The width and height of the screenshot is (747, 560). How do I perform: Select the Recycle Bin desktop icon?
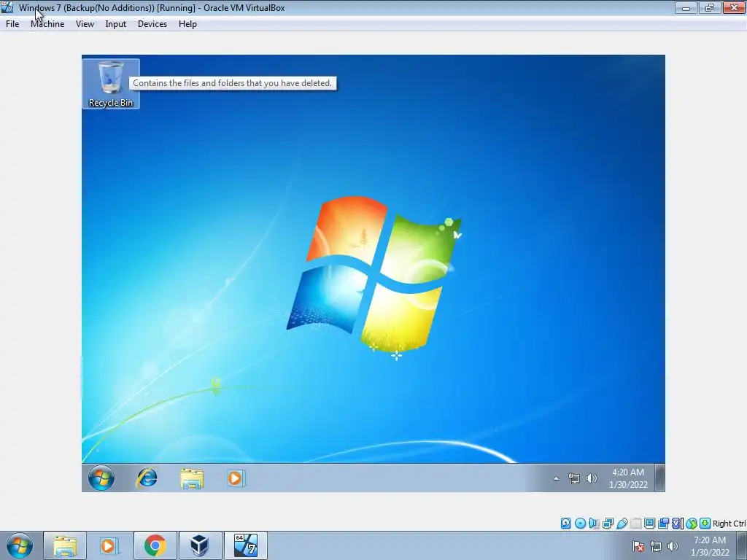point(111,84)
